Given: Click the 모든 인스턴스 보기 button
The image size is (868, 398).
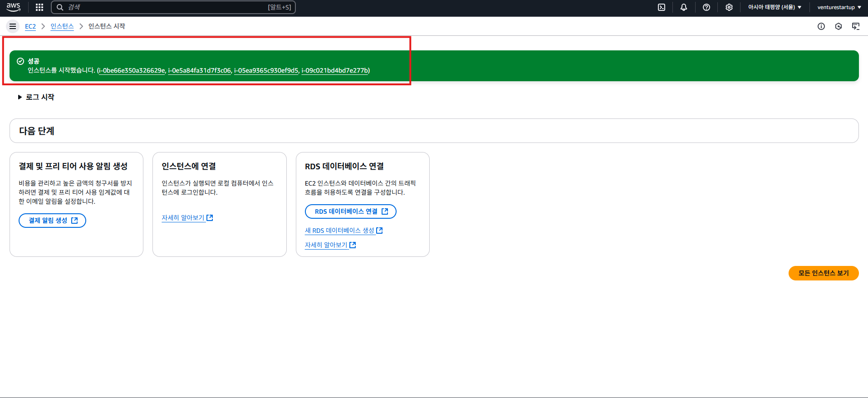Looking at the screenshot, I should (824, 273).
